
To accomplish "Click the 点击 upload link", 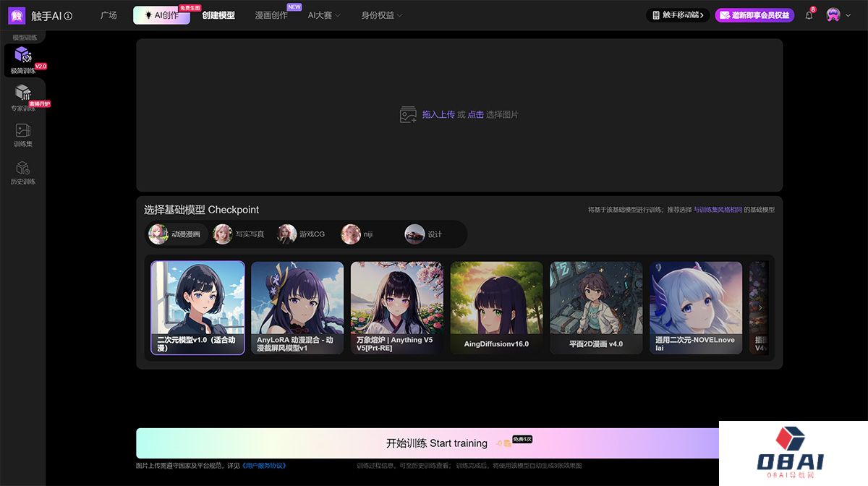I will tap(475, 114).
